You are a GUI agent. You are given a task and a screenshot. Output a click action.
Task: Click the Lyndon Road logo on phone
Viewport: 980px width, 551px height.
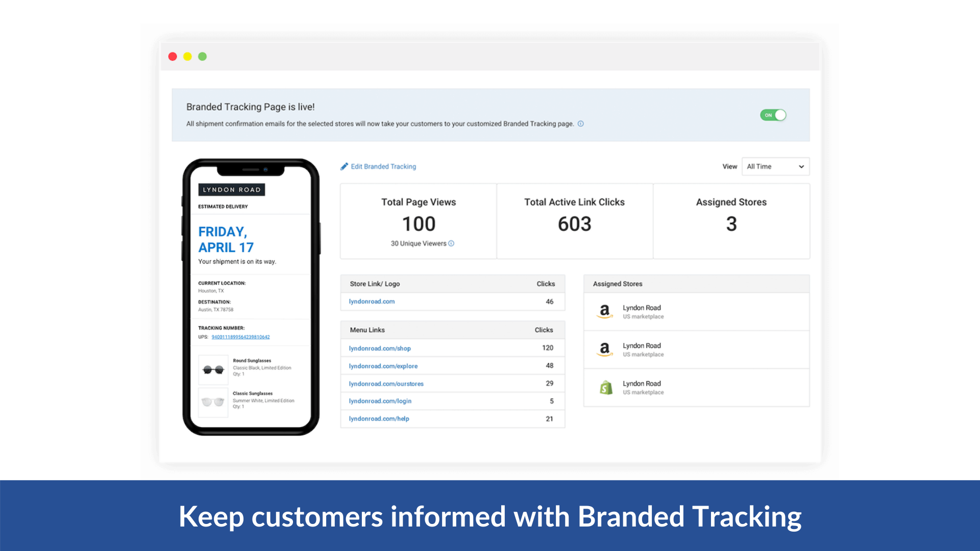(232, 189)
